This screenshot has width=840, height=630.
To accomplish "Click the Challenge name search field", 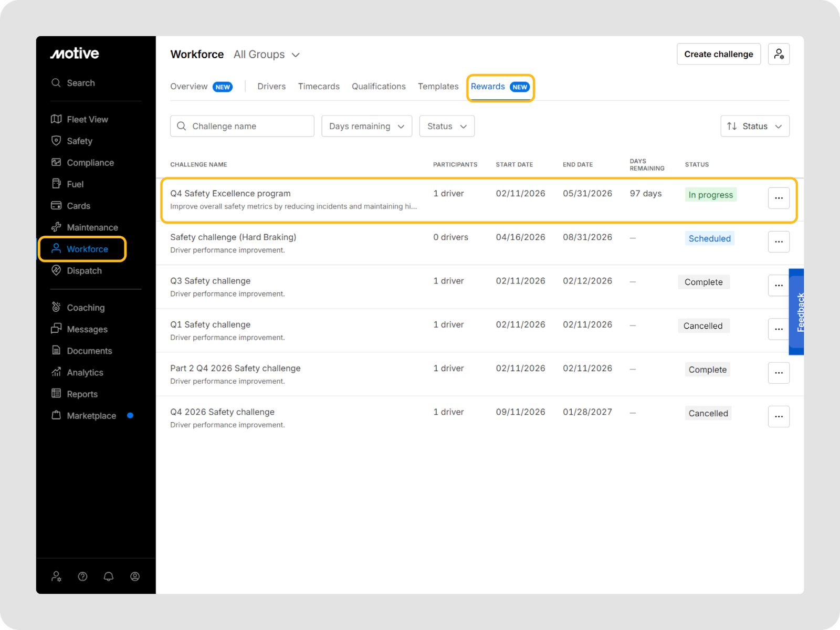I will tap(242, 126).
